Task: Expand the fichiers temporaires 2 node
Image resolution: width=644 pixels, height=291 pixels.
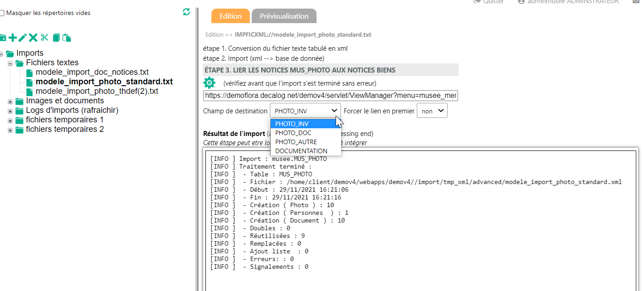Action: pos(10,130)
